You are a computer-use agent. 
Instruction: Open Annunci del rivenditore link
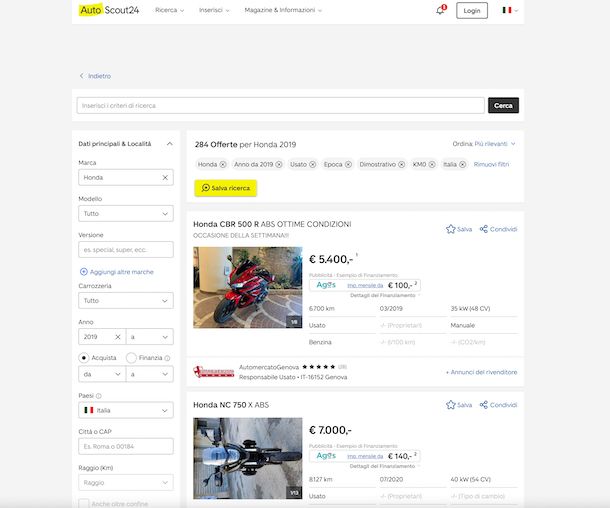pos(482,372)
